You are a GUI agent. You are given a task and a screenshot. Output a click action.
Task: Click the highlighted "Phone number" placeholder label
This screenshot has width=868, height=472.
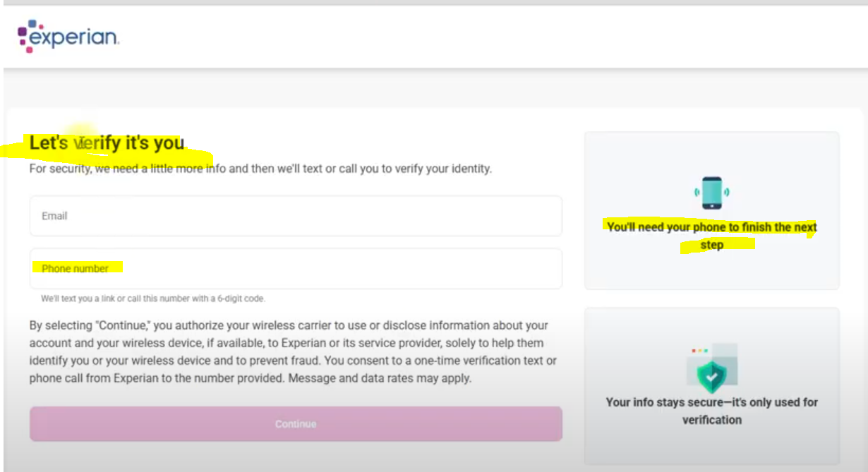click(x=75, y=268)
